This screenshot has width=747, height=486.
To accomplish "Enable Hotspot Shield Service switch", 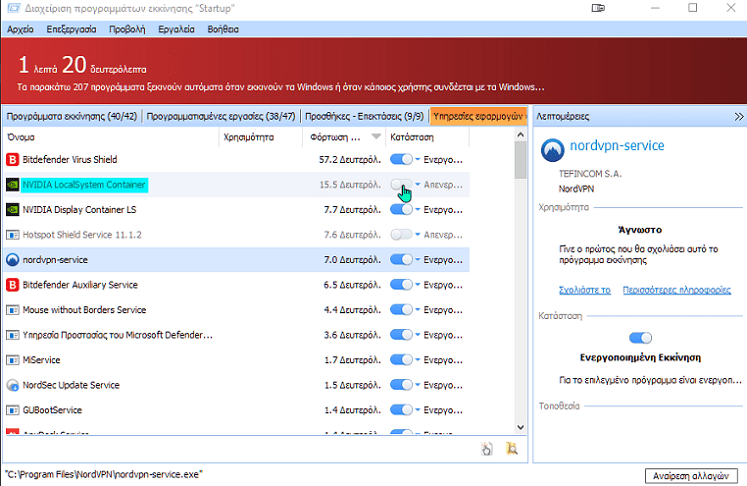I will (401, 235).
